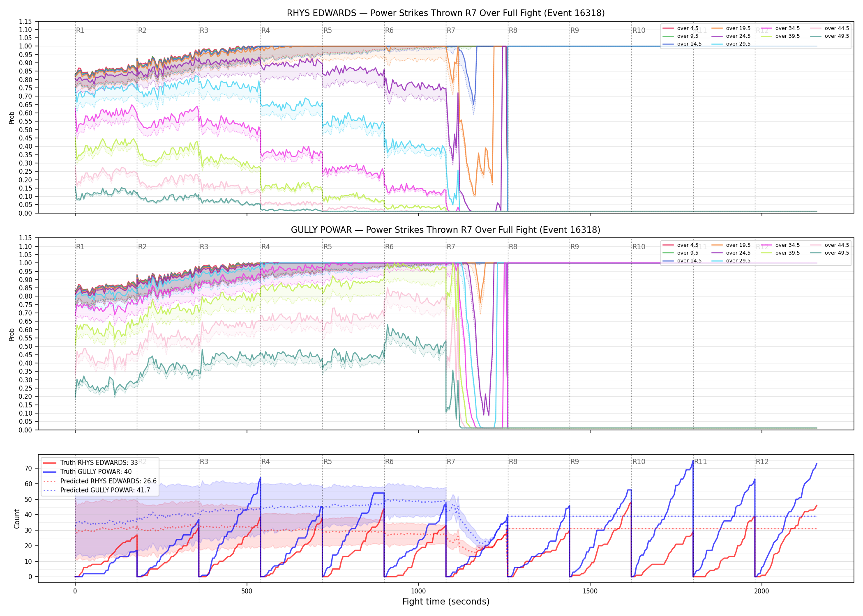Click the "Fight time (seconds)" axis label
This screenshot has width=863, height=616.
[x=446, y=602]
